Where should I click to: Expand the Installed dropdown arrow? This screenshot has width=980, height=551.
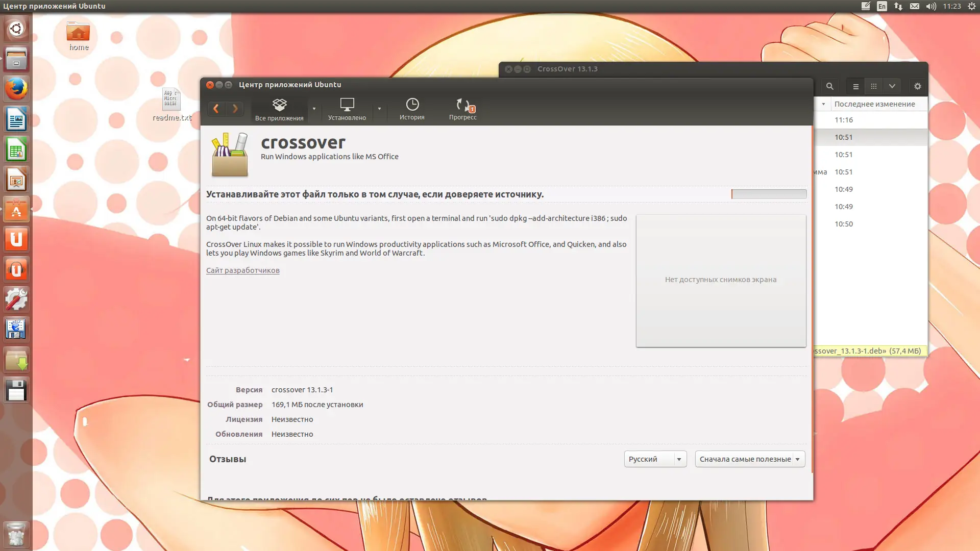(379, 109)
